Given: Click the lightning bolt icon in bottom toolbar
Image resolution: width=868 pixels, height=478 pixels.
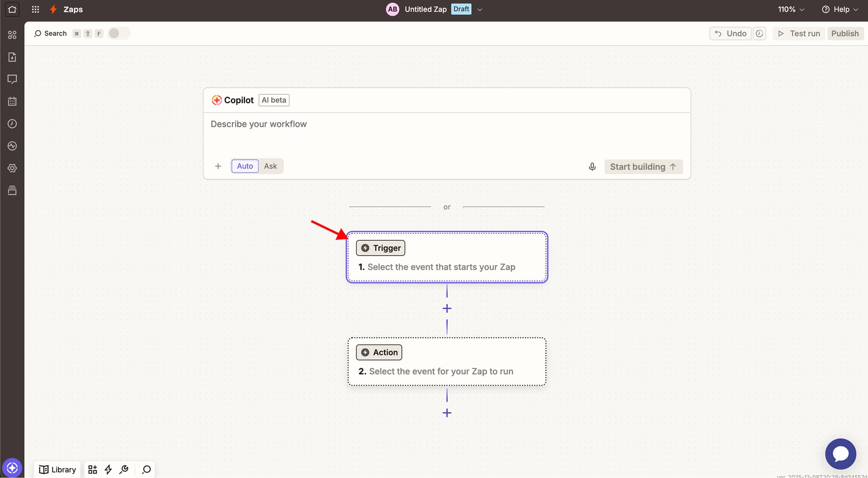Looking at the screenshot, I should (x=108, y=469).
